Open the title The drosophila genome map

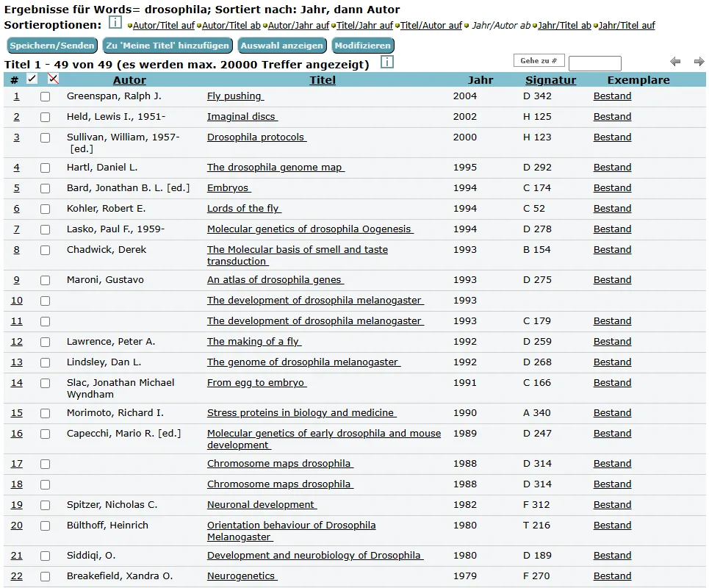tap(276, 168)
